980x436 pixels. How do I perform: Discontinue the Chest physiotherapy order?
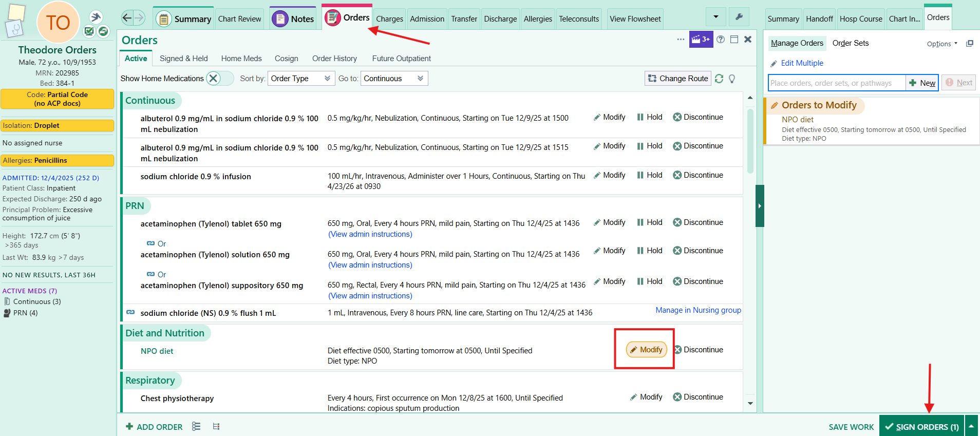tap(698, 397)
